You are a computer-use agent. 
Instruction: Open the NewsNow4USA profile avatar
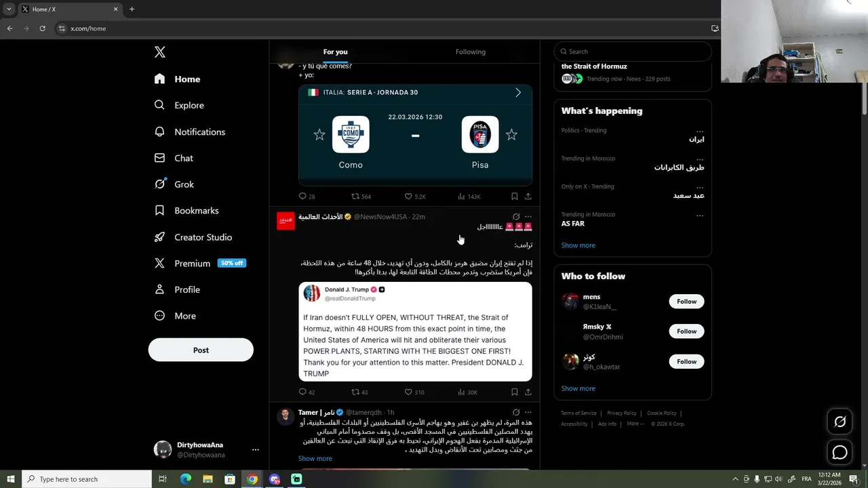[x=285, y=221]
